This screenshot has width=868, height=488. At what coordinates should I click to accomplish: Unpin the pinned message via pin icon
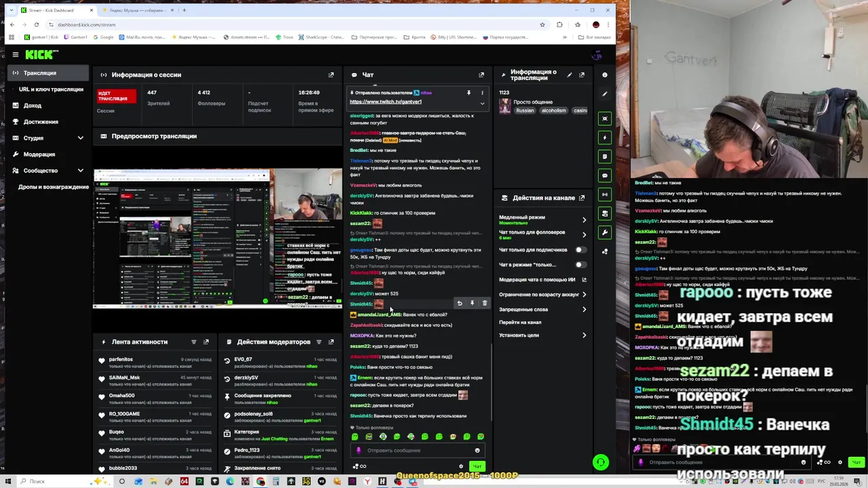pyautogui.click(x=468, y=93)
